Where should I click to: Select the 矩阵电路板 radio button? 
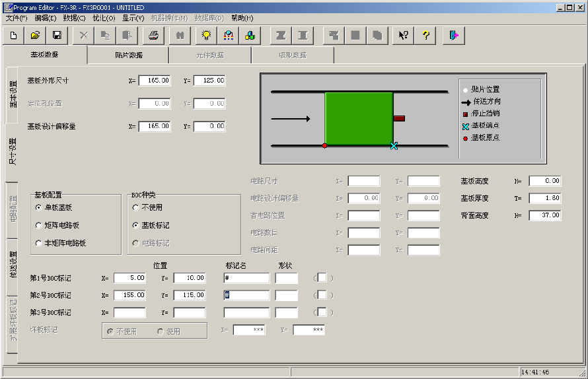click(39, 225)
